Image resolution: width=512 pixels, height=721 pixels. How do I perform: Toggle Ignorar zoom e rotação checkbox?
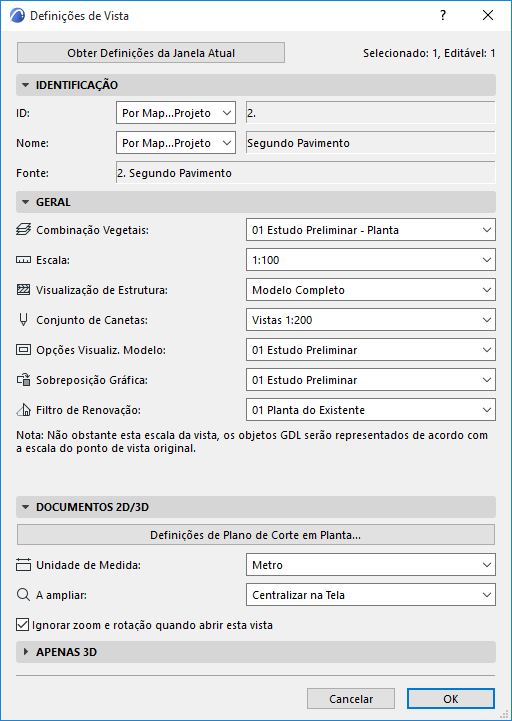(22, 625)
